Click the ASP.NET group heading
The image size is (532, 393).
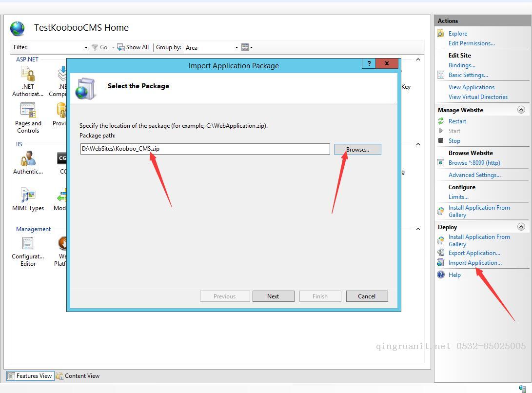point(27,59)
